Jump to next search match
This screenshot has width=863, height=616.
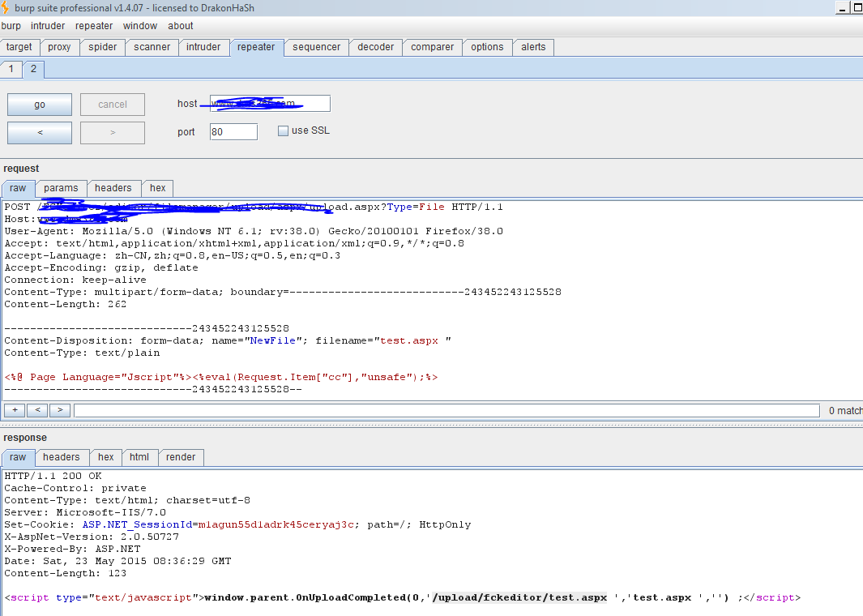[60, 410]
